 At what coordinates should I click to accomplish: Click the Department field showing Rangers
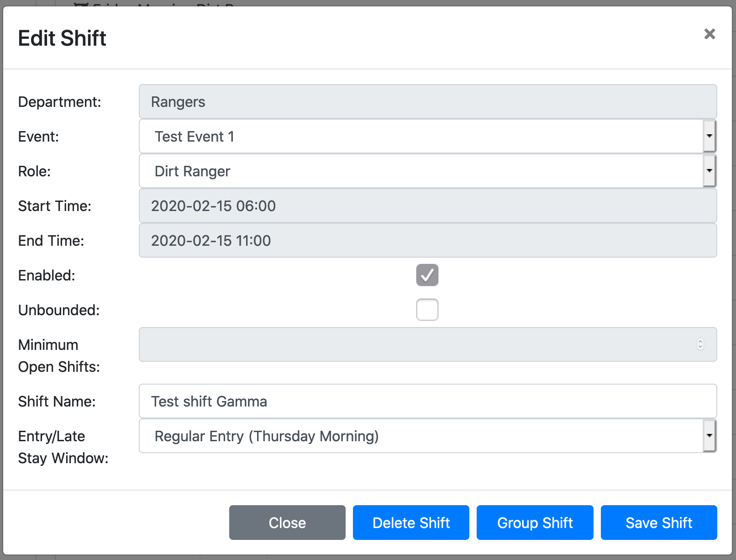click(x=428, y=101)
